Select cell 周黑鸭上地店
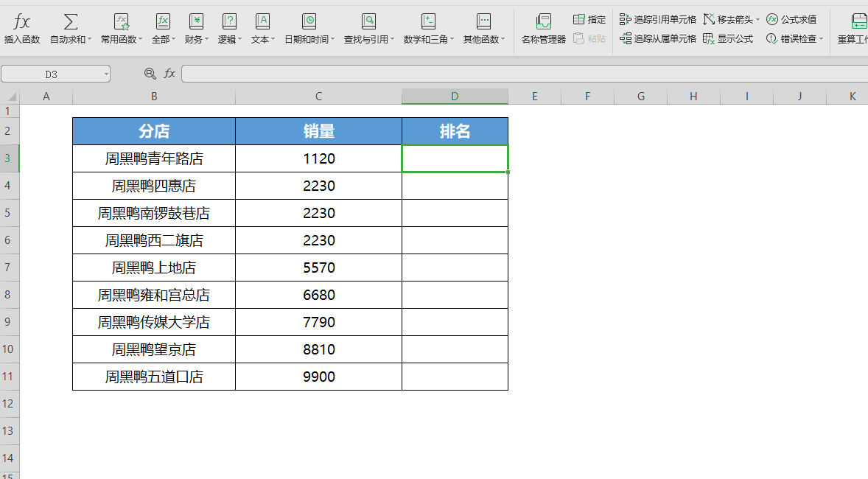868x479 pixels. tap(154, 268)
